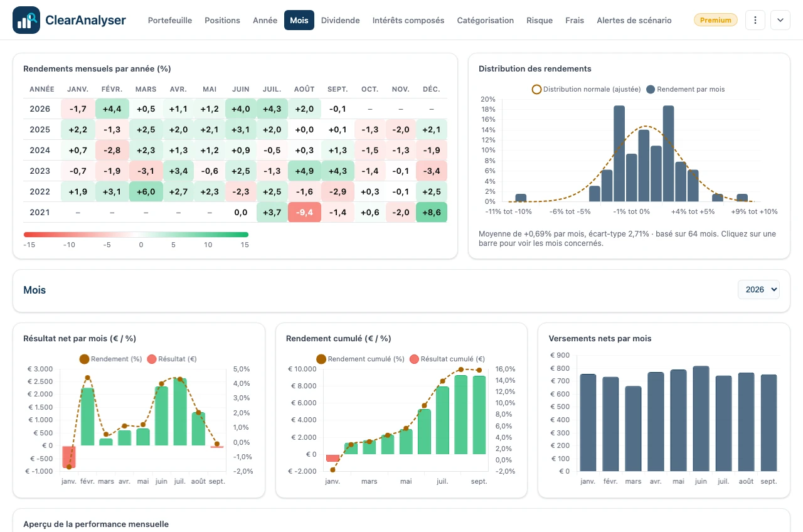
Task: Open the Positions tab
Action: pyautogui.click(x=222, y=20)
